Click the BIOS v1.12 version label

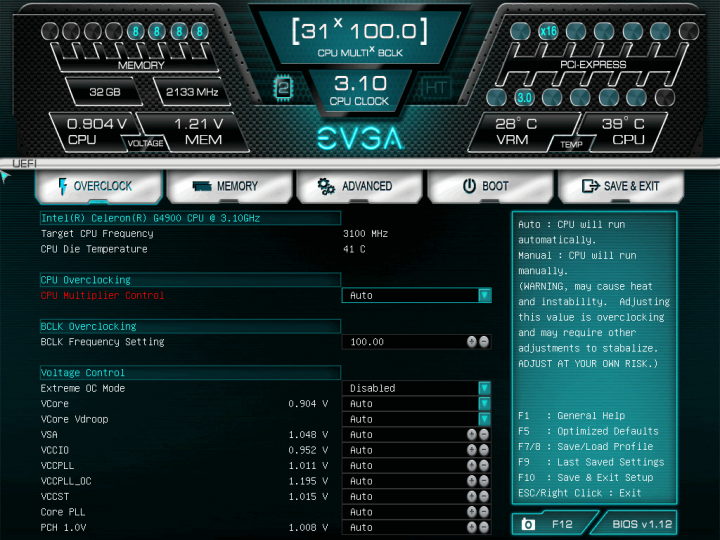[x=642, y=524]
